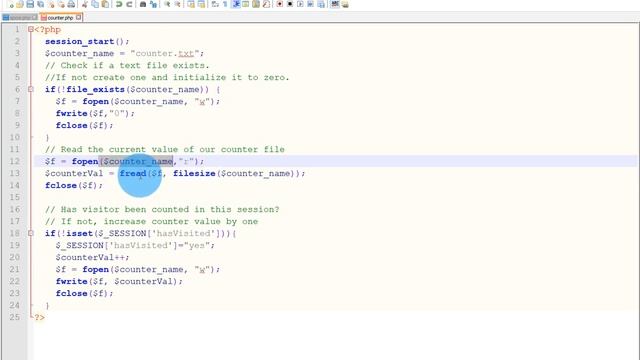640x360 pixels.
Task: Save the current file
Action: pyautogui.click(x=30, y=4)
